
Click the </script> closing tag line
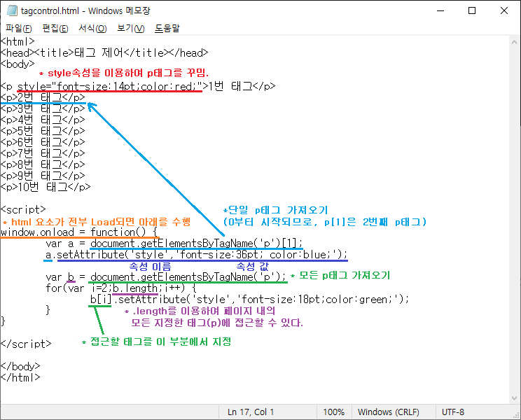[26, 344]
